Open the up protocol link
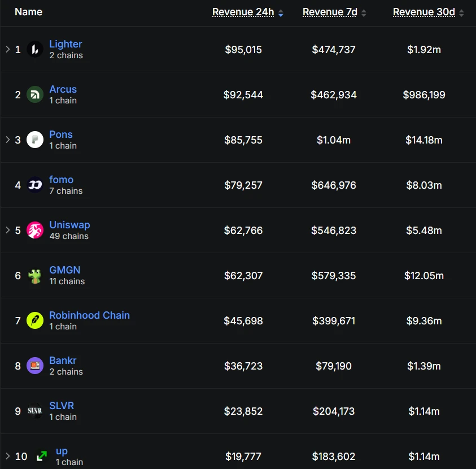This screenshot has height=469, width=476. point(62,451)
